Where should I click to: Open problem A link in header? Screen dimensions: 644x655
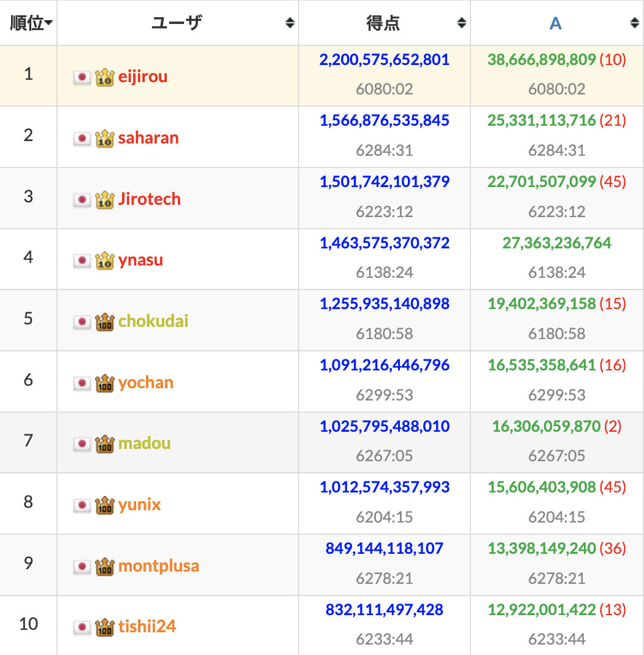(x=555, y=23)
